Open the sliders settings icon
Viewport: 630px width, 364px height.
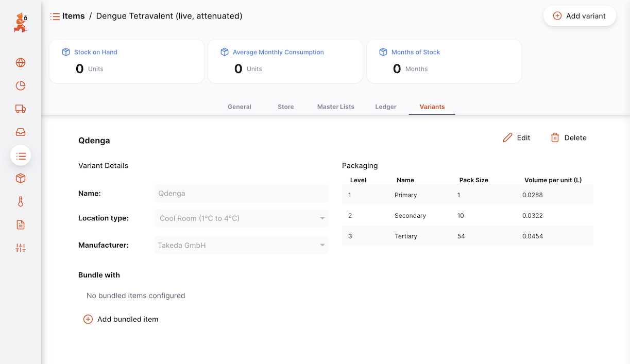21,248
